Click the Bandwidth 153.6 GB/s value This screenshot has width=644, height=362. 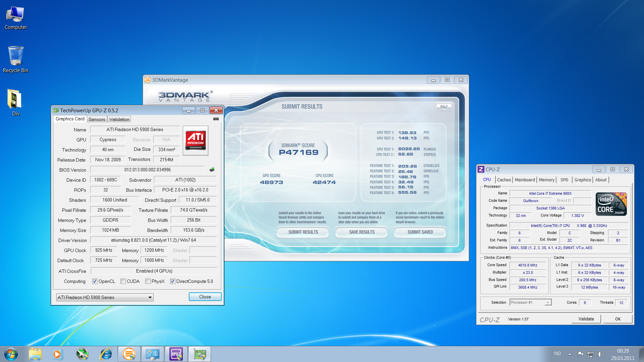(x=194, y=230)
